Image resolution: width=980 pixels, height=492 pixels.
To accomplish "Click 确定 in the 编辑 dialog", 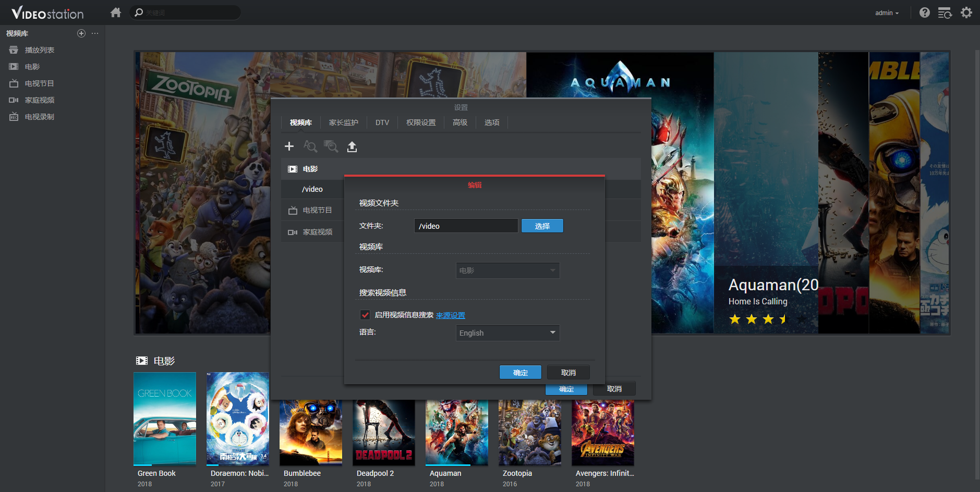I will pos(521,372).
